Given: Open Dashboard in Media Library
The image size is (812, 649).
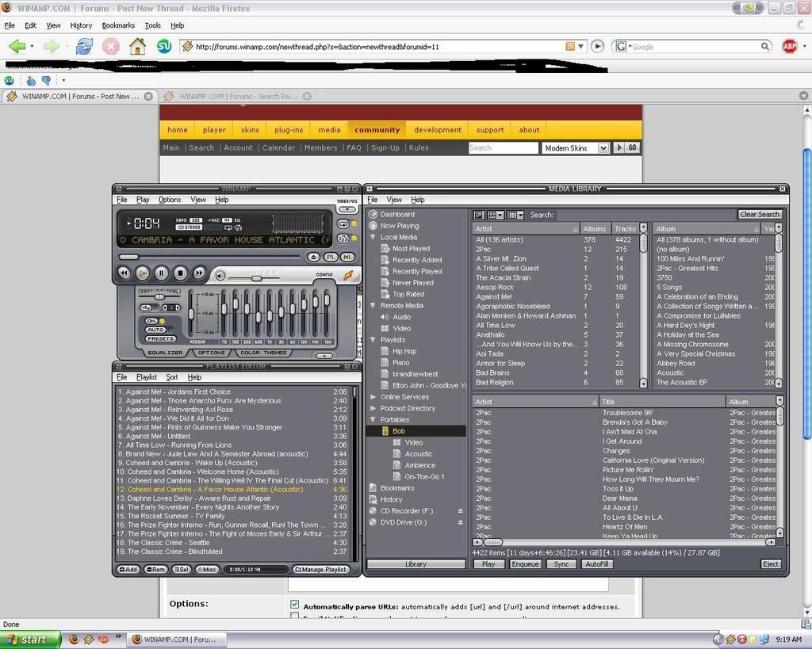Looking at the screenshot, I should click(x=397, y=214).
